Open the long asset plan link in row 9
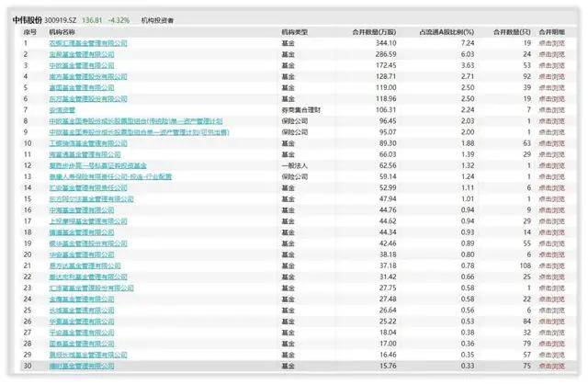 tap(139, 132)
